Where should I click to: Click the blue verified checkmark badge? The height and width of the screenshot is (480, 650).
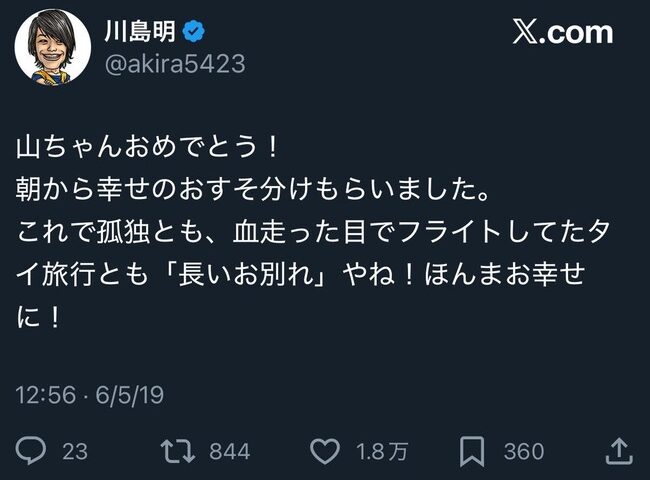(194, 32)
